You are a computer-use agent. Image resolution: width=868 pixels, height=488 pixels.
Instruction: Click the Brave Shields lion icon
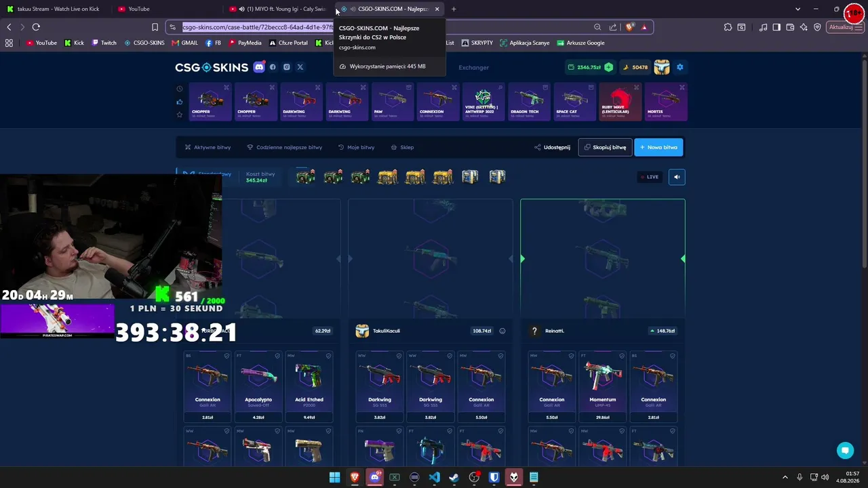629,27
